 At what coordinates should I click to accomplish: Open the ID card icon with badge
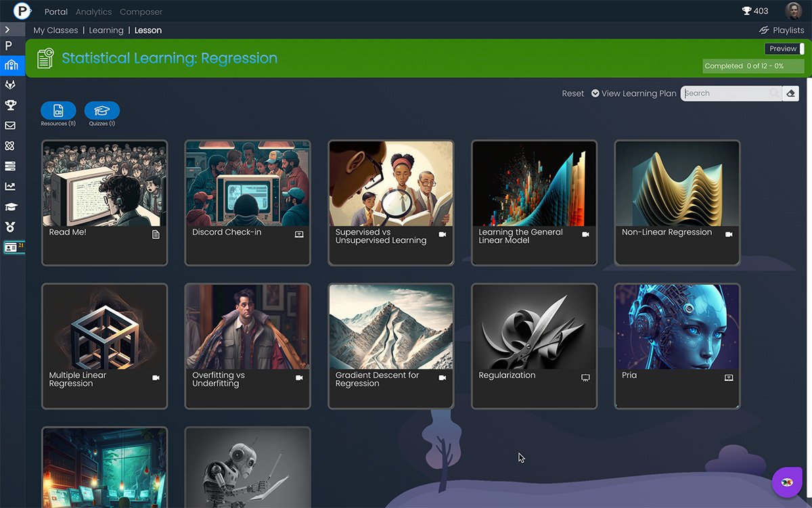tap(13, 248)
